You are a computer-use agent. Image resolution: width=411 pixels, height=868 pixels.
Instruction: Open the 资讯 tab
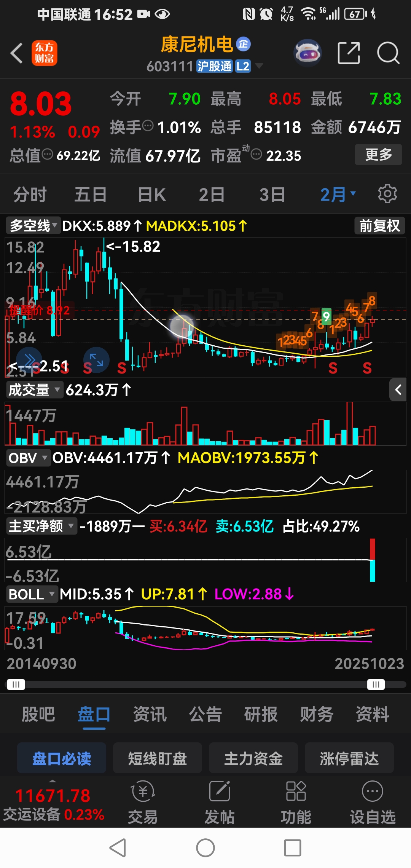pyautogui.click(x=150, y=714)
